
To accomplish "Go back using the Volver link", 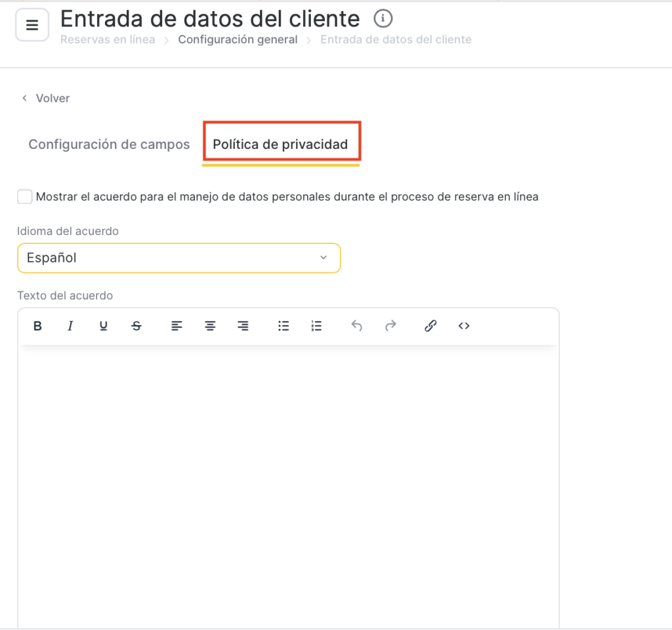I will (46, 98).
